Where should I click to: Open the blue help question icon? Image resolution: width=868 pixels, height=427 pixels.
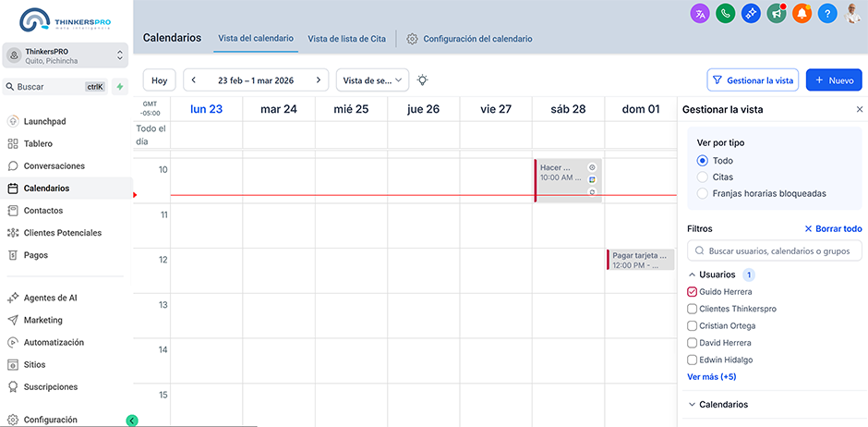pos(827,14)
